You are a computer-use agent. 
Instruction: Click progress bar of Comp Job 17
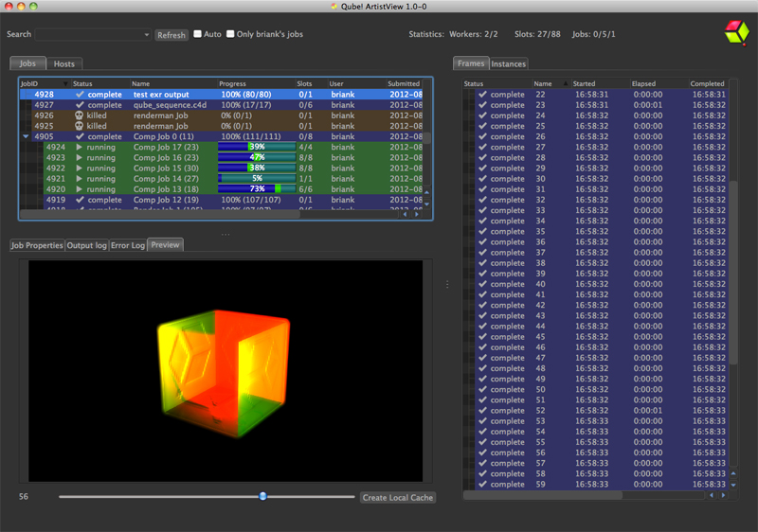tap(257, 147)
